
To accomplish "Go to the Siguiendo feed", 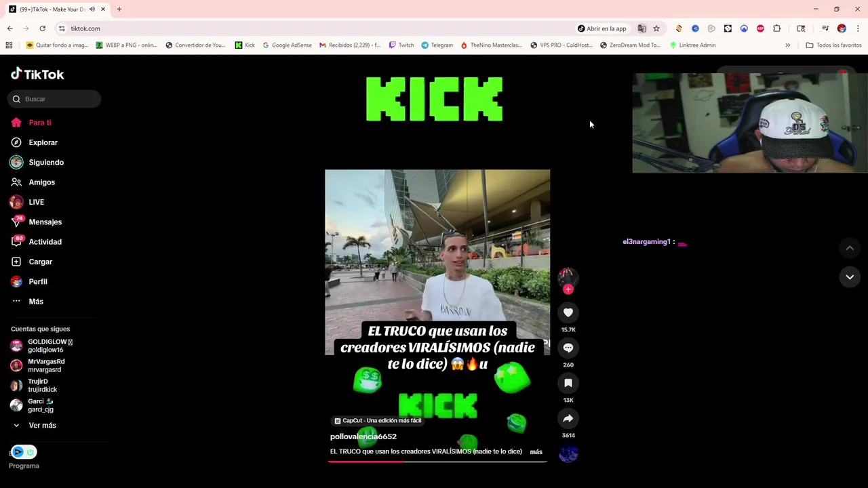I will pyautogui.click(x=37, y=163).
